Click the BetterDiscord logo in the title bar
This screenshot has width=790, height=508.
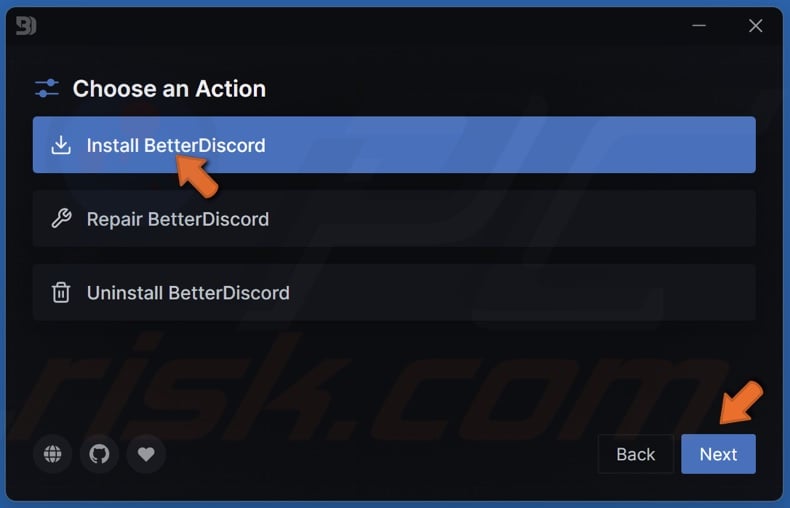point(26,26)
